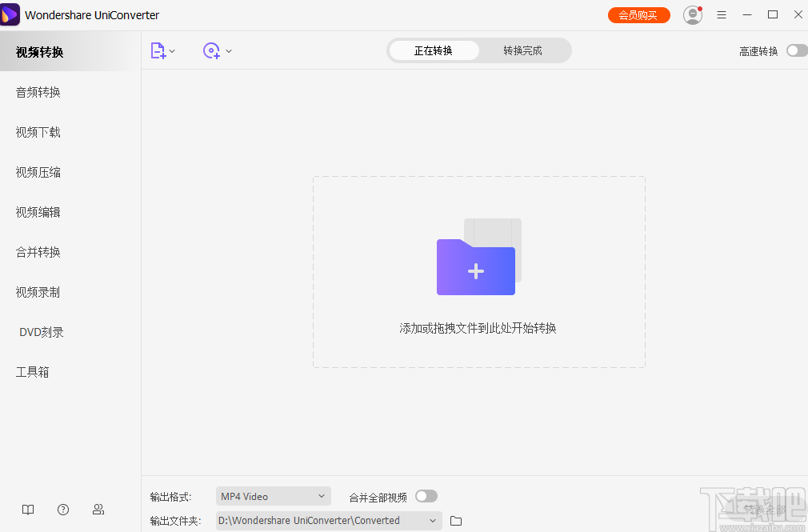The height and width of the screenshot is (532, 808).
Task: Select 工具箱 toolbox in sidebar
Action: click(32, 372)
